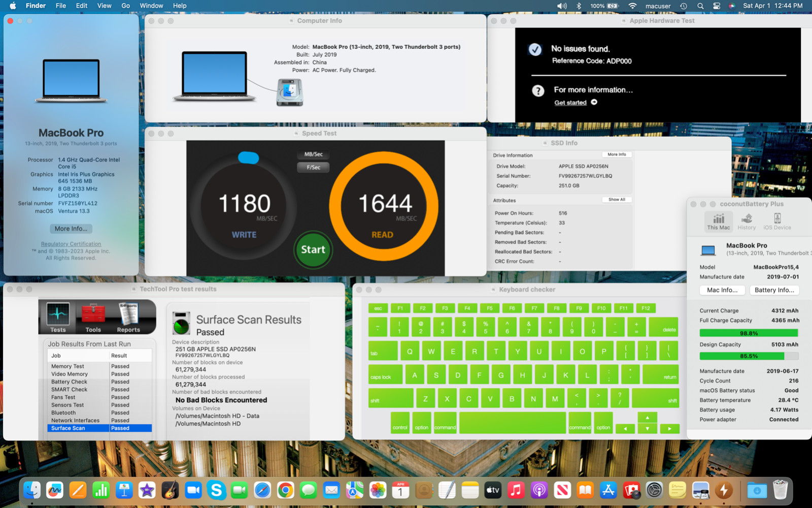The width and height of the screenshot is (812, 508).
Task: Follow the Regulatory Certification link
Action: [x=71, y=244]
